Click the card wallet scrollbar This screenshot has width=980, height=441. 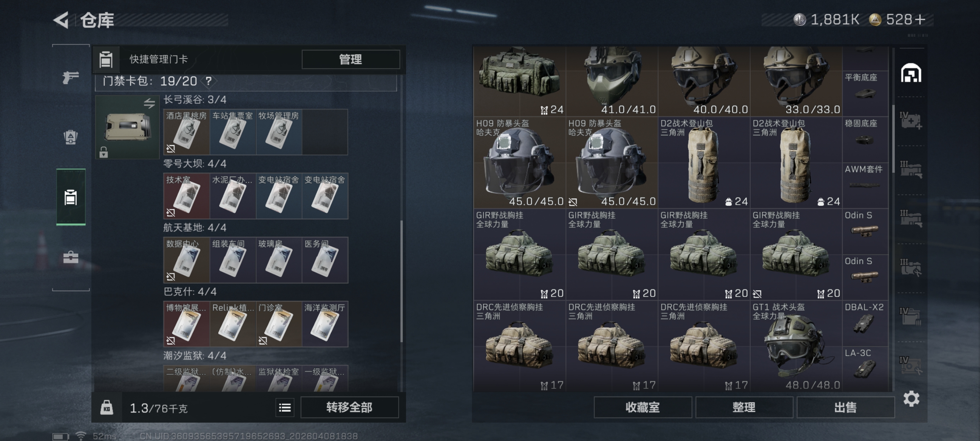click(401, 281)
